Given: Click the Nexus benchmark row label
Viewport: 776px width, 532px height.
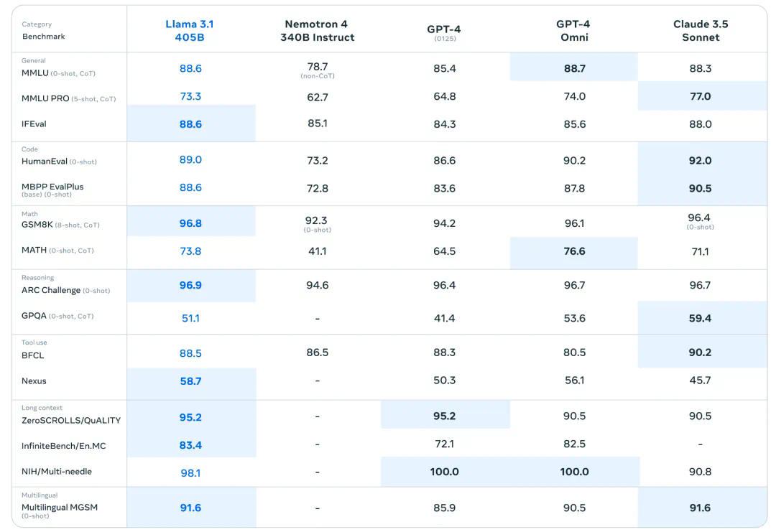Looking at the screenshot, I should pyautogui.click(x=34, y=381).
